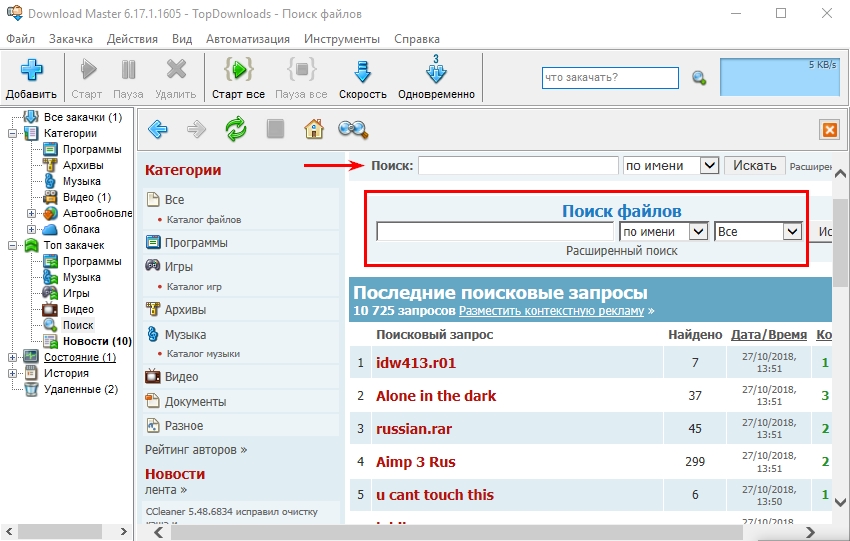Click the top Поиск text field

pyautogui.click(x=518, y=165)
